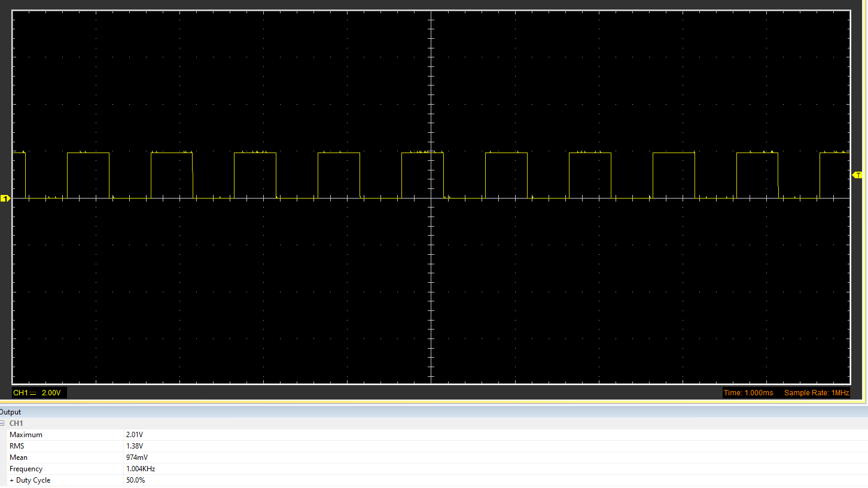Click the 974mV mean value cell
Viewport: 868px width, 488px height.
click(137, 457)
